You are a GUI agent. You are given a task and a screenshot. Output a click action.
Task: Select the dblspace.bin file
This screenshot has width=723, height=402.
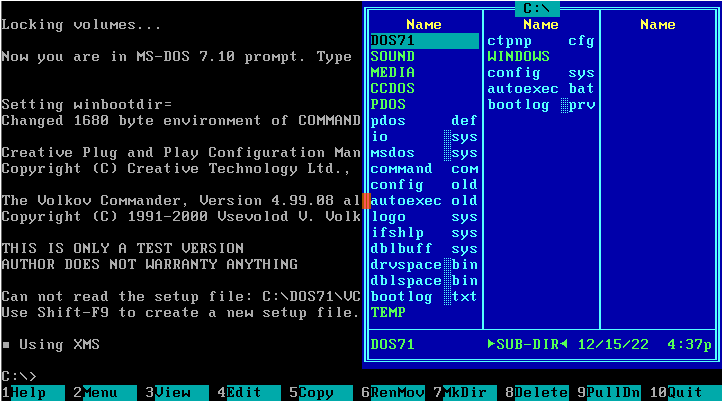[424, 281]
